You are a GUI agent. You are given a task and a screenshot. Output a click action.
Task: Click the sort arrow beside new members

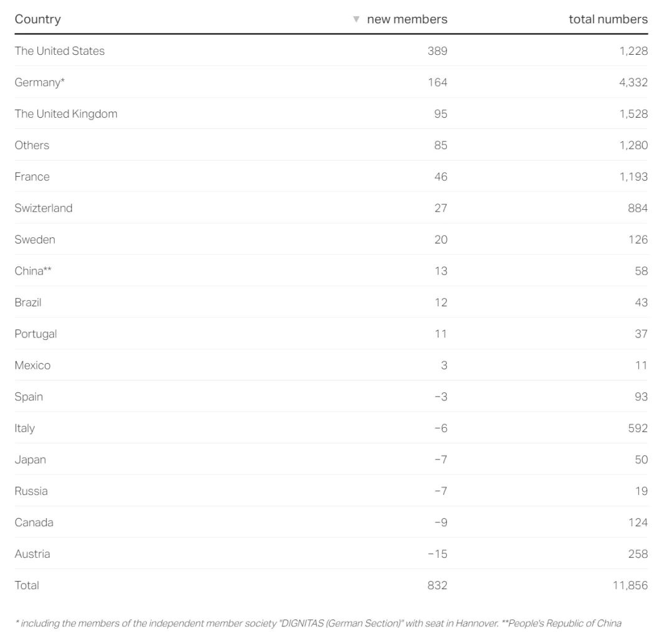tap(356, 19)
